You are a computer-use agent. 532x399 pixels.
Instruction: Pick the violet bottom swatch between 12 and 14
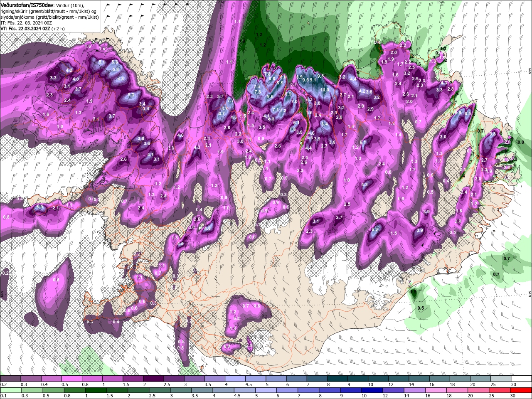tap(393, 390)
